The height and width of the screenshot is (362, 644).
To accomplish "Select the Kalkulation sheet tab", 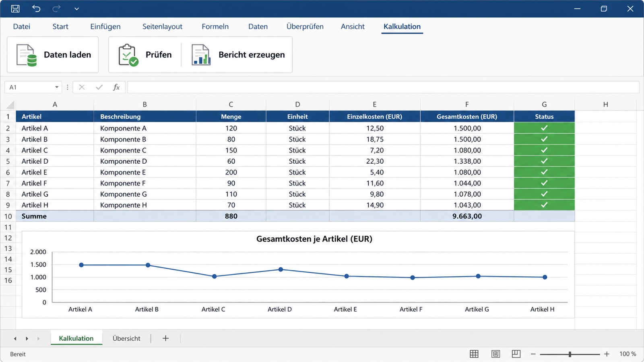I will click(x=76, y=338).
